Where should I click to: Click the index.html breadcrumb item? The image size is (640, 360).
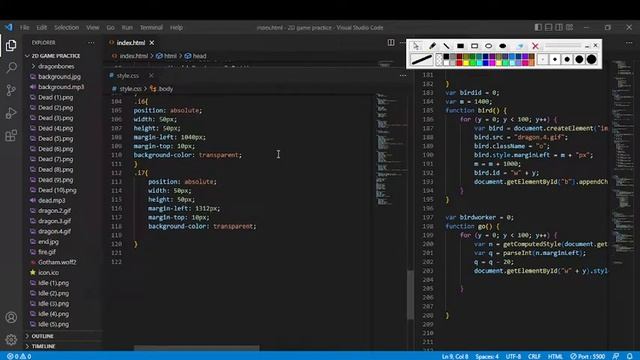coord(130,56)
